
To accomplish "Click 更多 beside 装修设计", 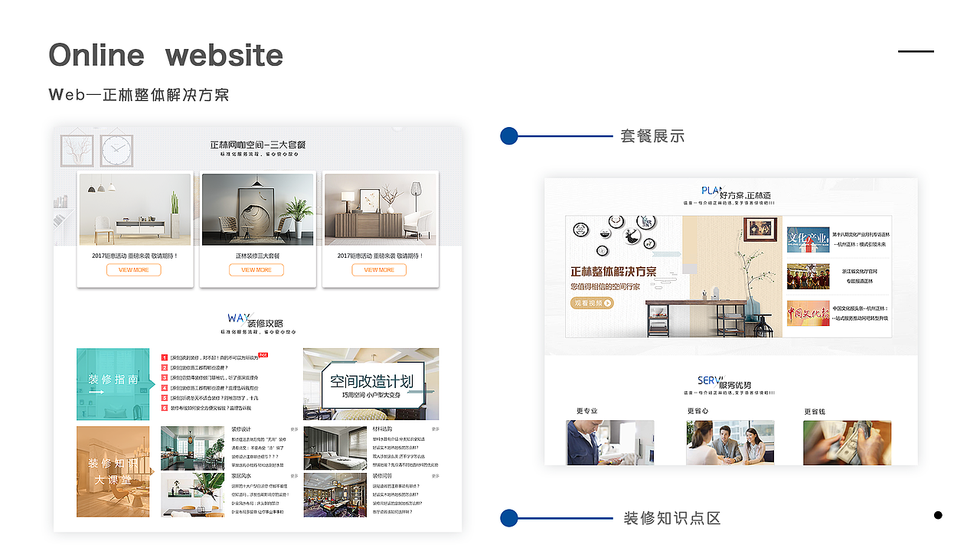I will point(295,429).
